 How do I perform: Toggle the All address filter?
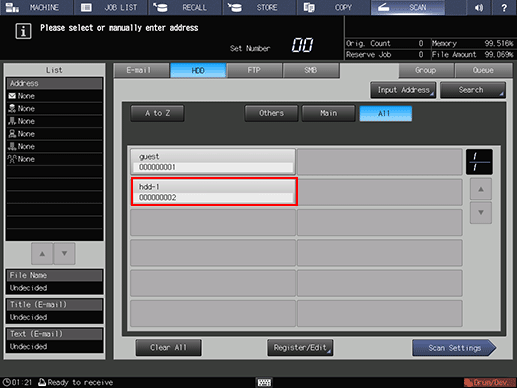coord(386,114)
